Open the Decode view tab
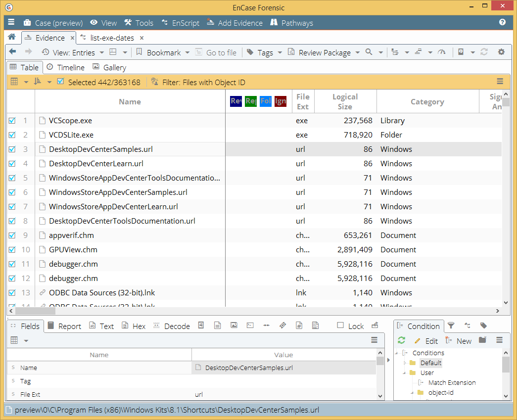 [172, 326]
